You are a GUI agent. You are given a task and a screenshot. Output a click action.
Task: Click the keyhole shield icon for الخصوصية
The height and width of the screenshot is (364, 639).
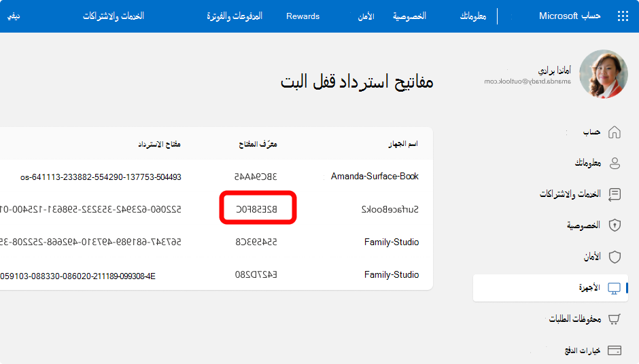point(615,225)
